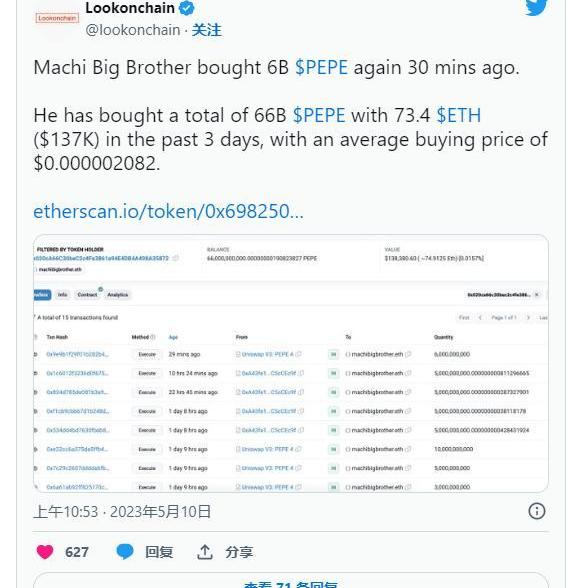Click the blue verified badge
Screen dimensions: 577x588
point(186,8)
